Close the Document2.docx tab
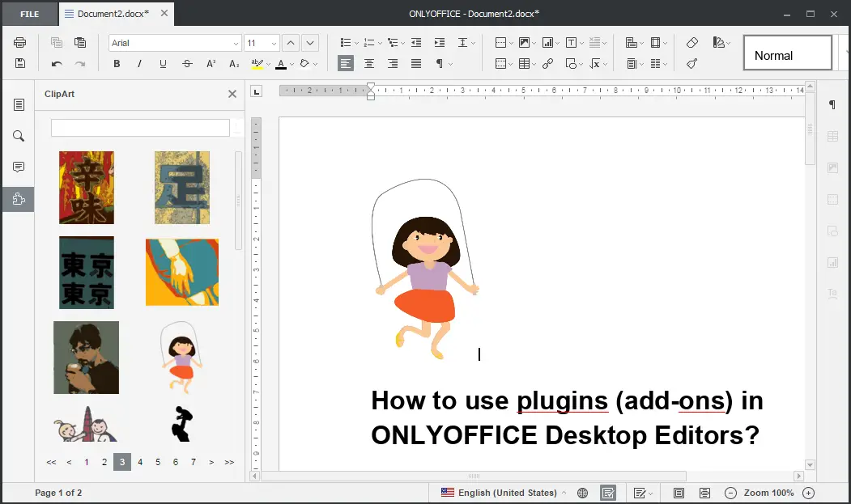851x504 pixels. pos(164,13)
